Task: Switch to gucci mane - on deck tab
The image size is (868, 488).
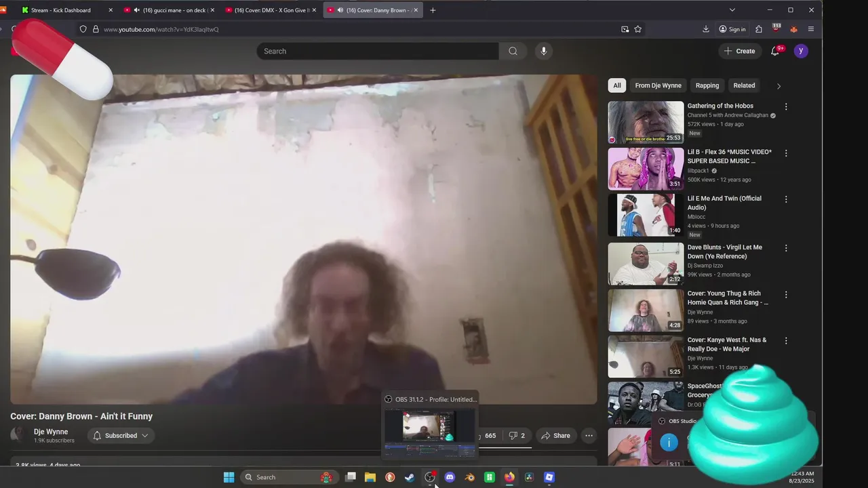Action: click(x=169, y=10)
